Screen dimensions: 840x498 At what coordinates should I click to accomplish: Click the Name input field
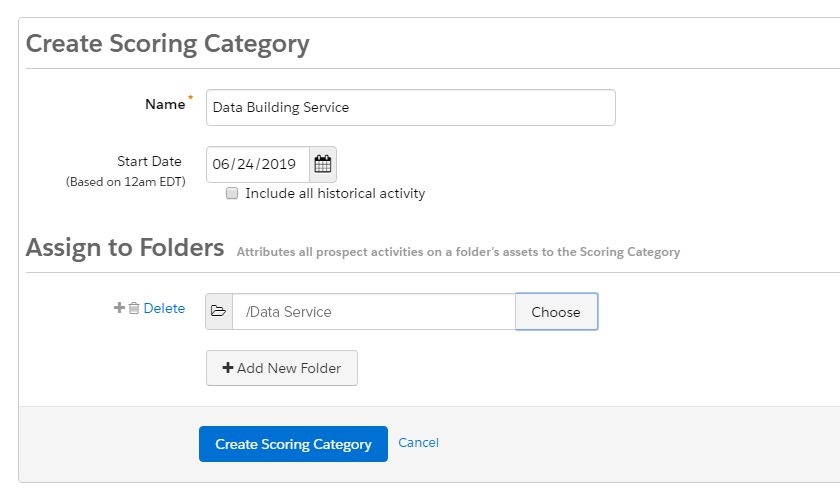point(411,108)
